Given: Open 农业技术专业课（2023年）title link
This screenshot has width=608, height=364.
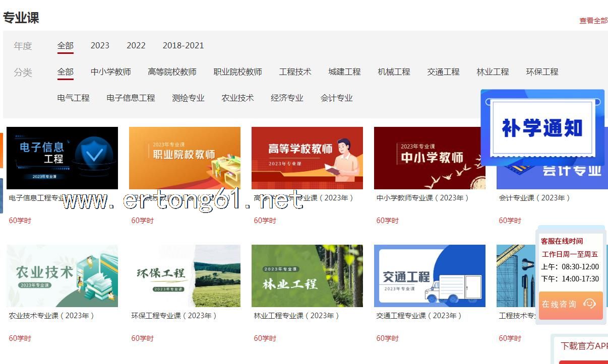Looking at the screenshot, I should [51, 316].
